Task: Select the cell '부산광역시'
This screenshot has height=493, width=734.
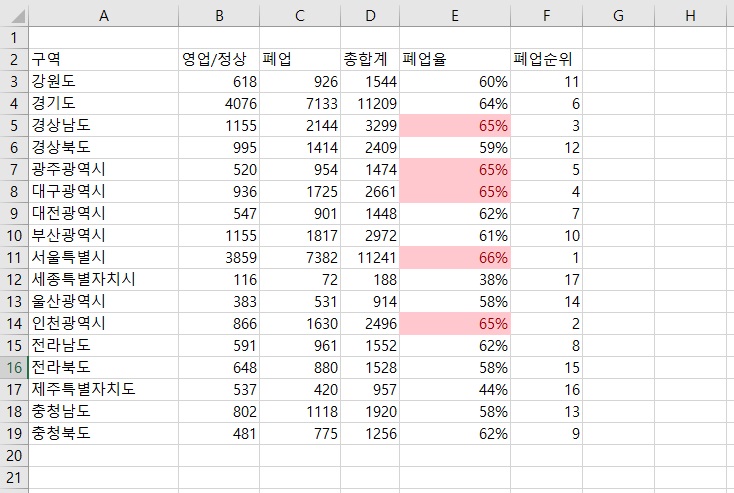Action: click(x=103, y=235)
